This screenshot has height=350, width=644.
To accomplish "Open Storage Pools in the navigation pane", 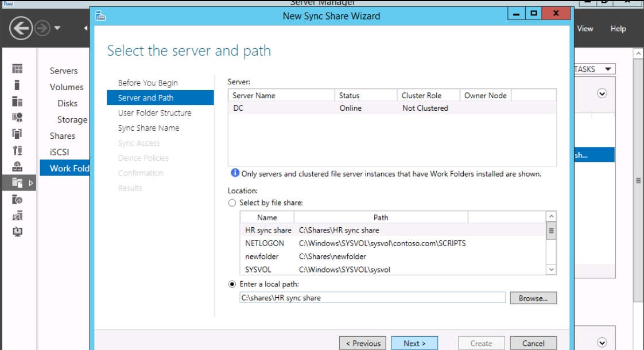I will coord(72,119).
